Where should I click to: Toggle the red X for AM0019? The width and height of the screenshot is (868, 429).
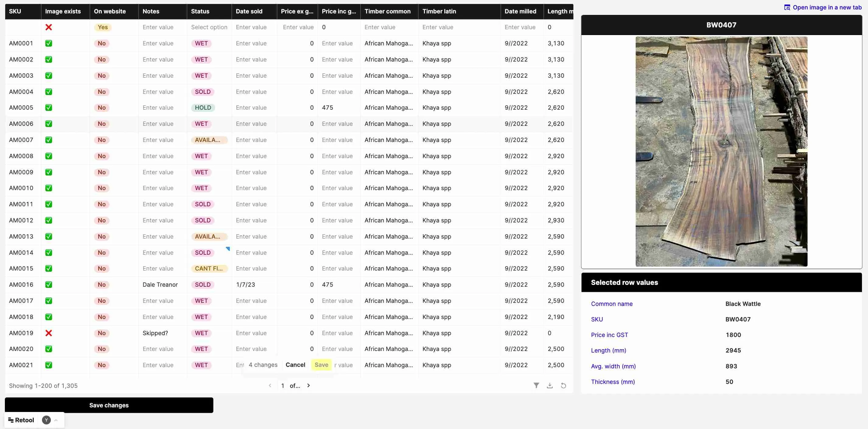tap(48, 333)
